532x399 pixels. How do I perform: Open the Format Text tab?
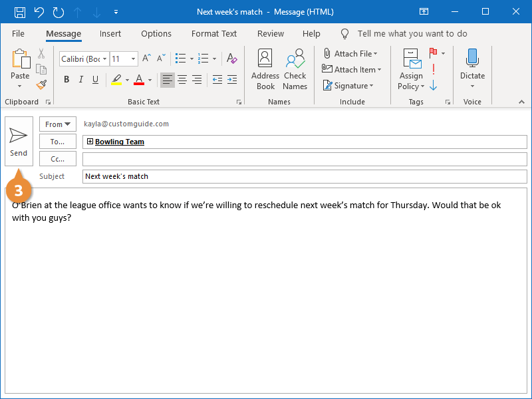pos(214,33)
